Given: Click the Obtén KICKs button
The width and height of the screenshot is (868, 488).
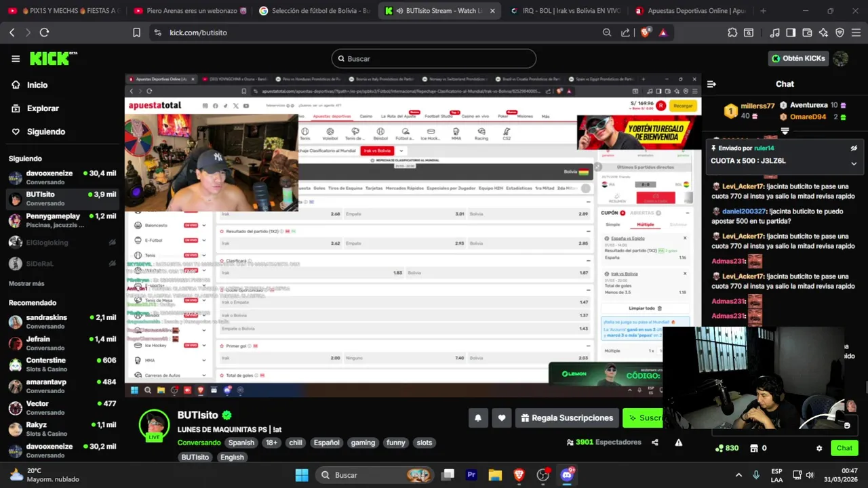Looking at the screenshot, I should tap(798, 58).
